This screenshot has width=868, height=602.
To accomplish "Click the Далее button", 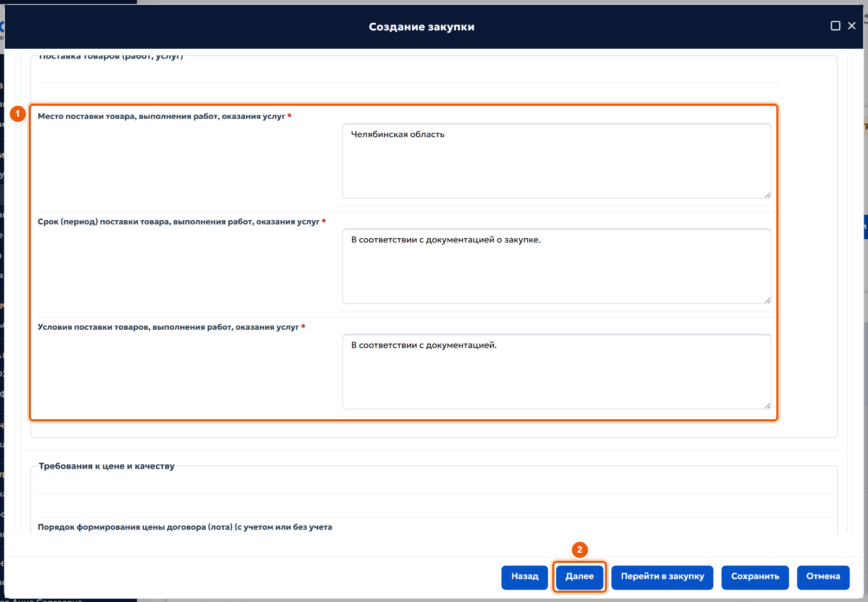I will pos(579,577).
